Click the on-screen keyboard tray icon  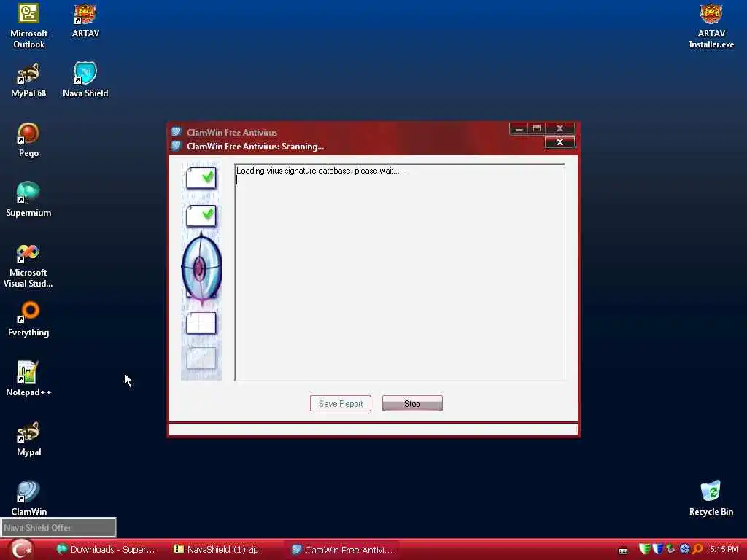point(623,551)
